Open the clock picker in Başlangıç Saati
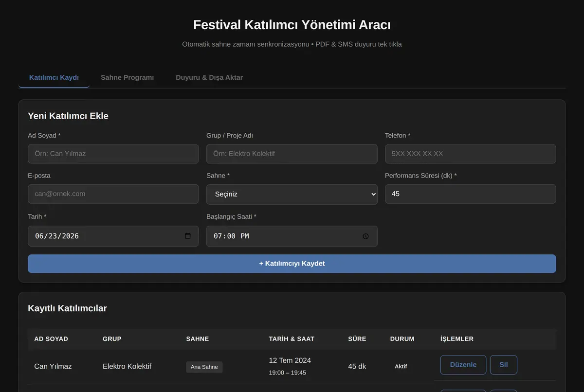The image size is (584, 392). (366, 236)
